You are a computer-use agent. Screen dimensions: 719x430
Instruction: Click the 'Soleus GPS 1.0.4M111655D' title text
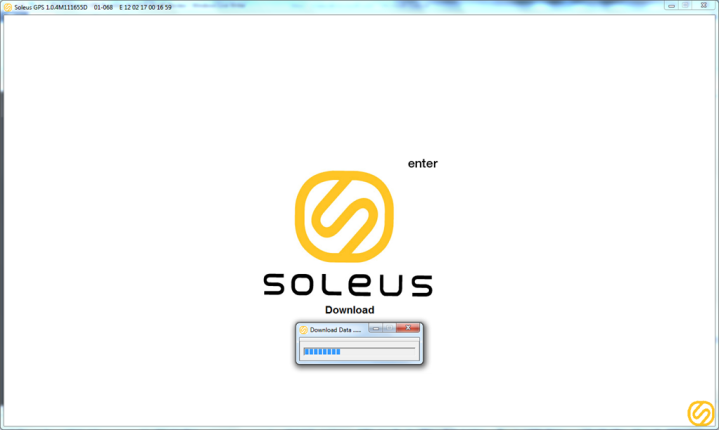(51, 7)
